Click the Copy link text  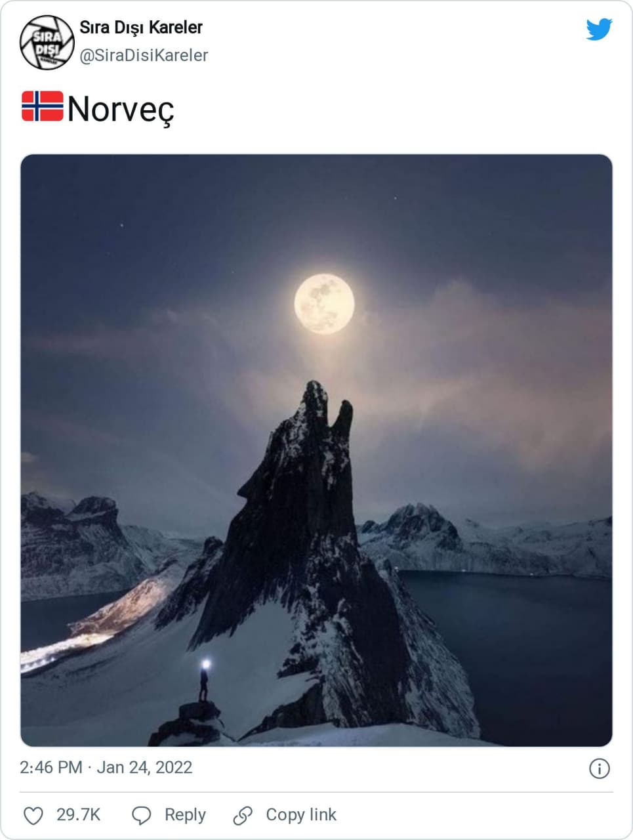301,815
